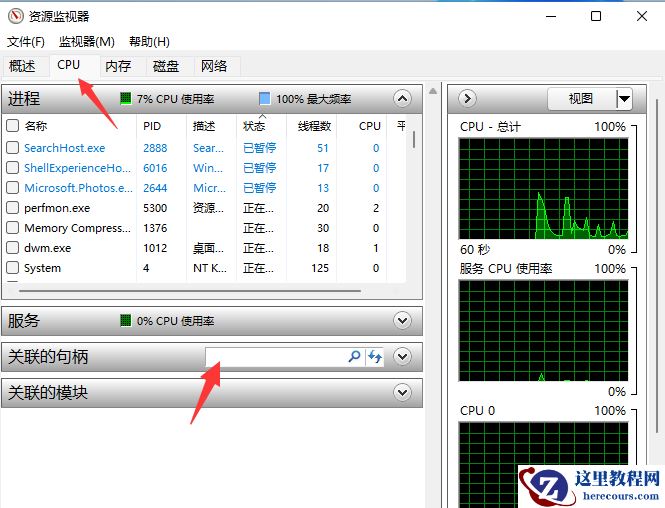Image resolution: width=665 pixels, height=508 pixels.
Task: Click the refresh arrows icon beside handle search
Action: pyautogui.click(x=375, y=356)
